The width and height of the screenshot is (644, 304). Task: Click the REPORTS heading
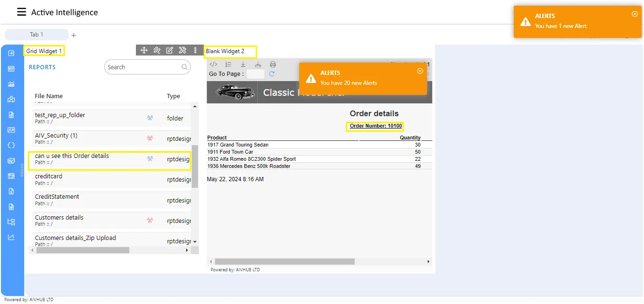coord(42,67)
